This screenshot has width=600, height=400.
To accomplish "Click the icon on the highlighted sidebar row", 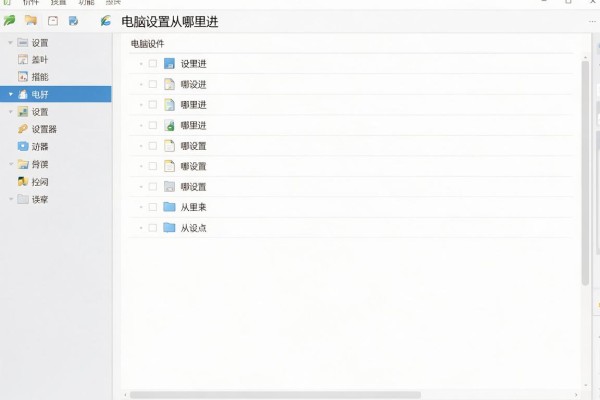I will tap(23, 94).
